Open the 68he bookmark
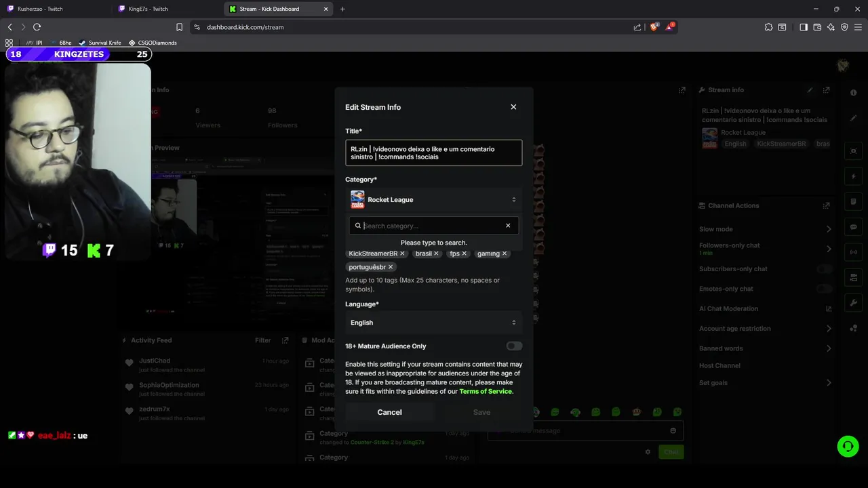Screen dimensions: 868x488 [x=60, y=43]
